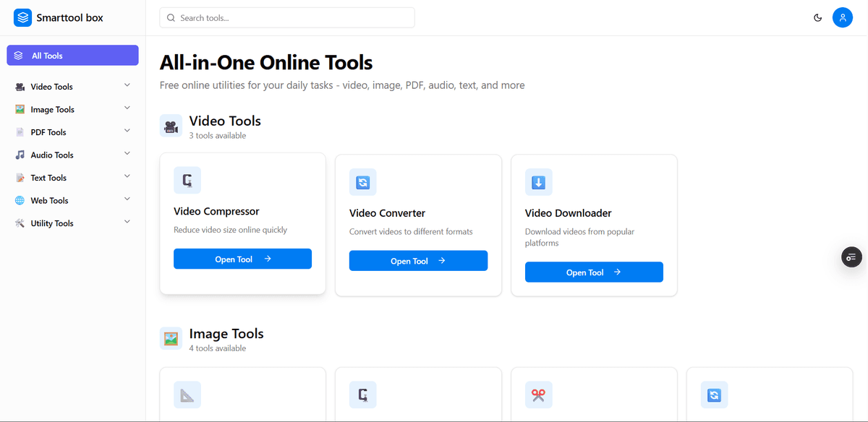Open the user profile avatar

coord(843,17)
